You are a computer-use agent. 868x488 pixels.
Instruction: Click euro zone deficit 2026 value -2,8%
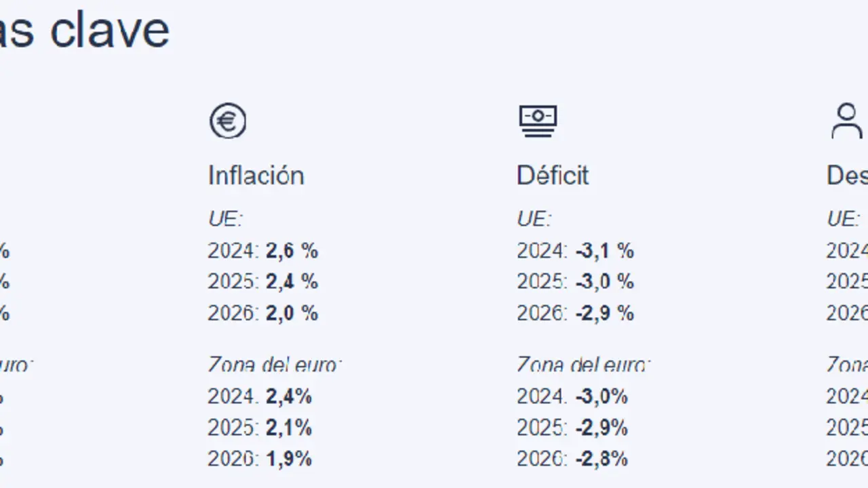(x=601, y=459)
